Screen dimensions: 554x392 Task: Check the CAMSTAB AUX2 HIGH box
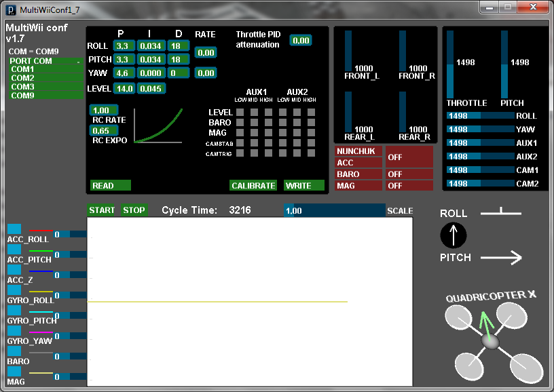tap(311, 143)
